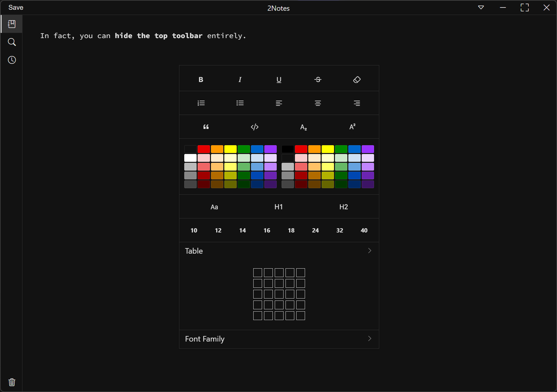
Task: Open the search panel in sidebar
Action: (x=12, y=42)
